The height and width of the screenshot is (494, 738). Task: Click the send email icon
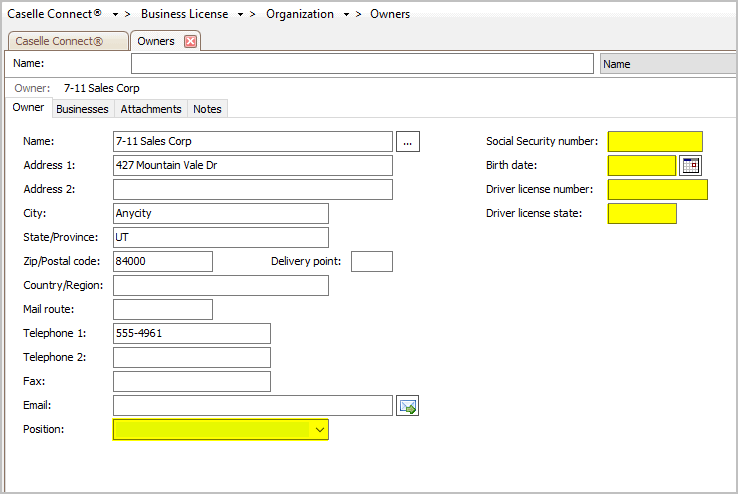[x=408, y=406]
